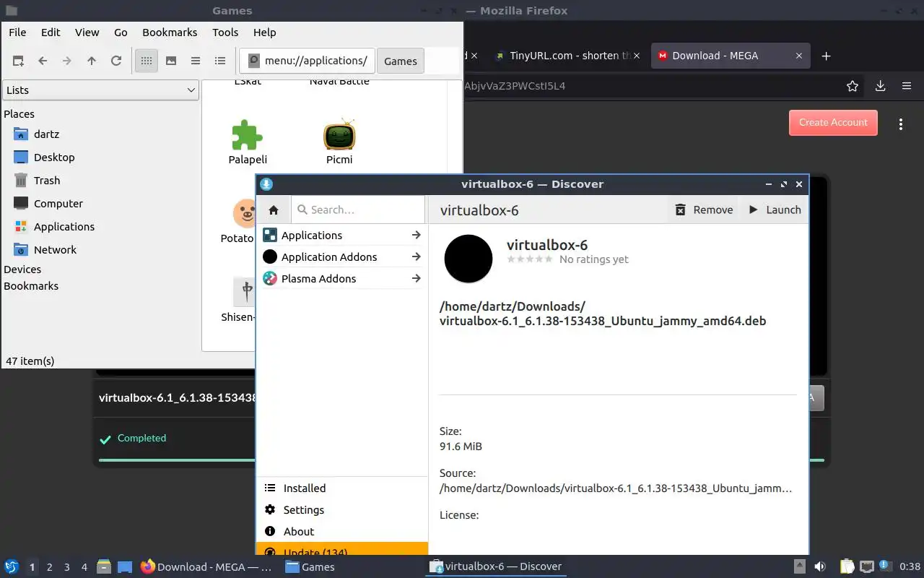Go back in the Games file manager

43,61
